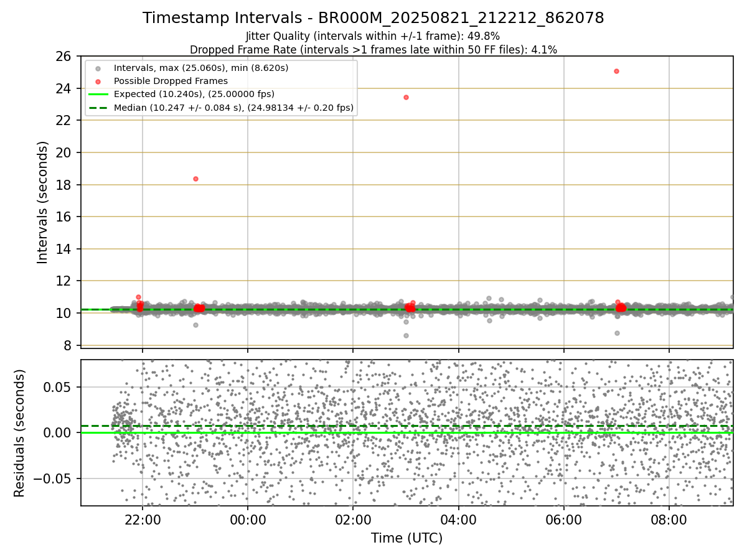This screenshot has width=747, height=560.
Task: Click the 'Jitter Quality' 49.8% subtitle line
Action: [373, 36]
